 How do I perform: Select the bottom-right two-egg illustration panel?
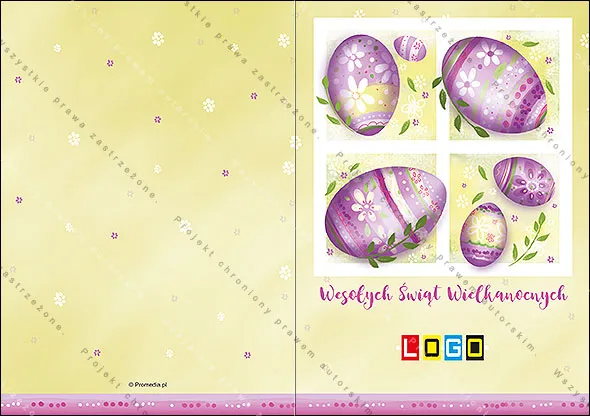(x=504, y=209)
